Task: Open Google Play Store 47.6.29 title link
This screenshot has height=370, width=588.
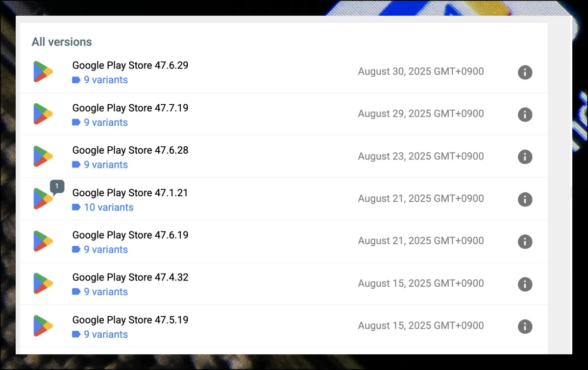Action: pyautogui.click(x=130, y=66)
